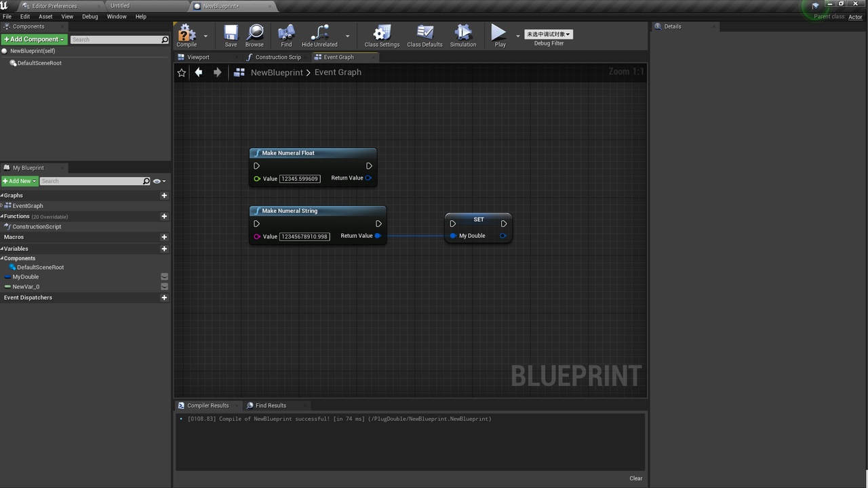Edit the Make Numeral String value field
Viewport: 868px width, 488px height.
[x=304, y=237]
